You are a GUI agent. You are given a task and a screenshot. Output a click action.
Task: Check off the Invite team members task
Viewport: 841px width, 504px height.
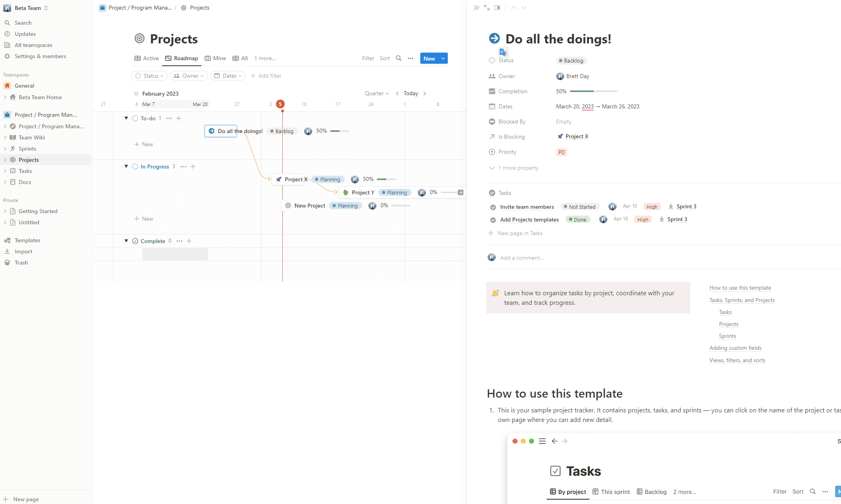pyautogui.click(x=492, y=207)
